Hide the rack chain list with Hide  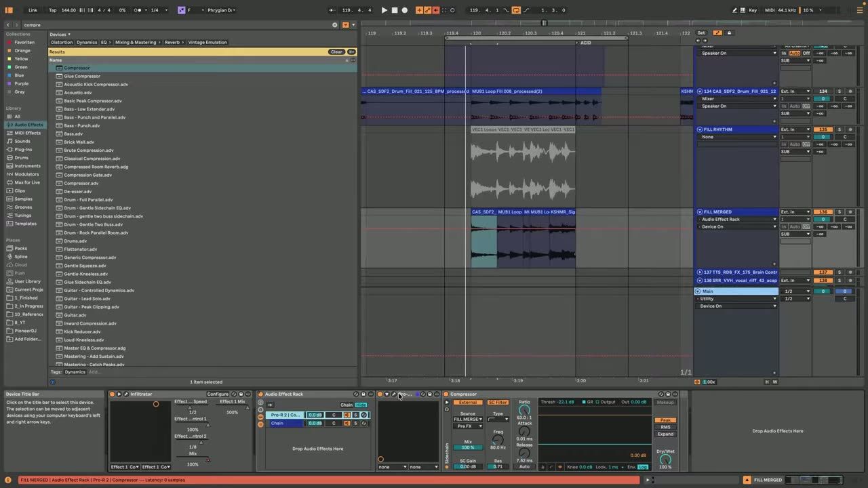click(361, 405)
